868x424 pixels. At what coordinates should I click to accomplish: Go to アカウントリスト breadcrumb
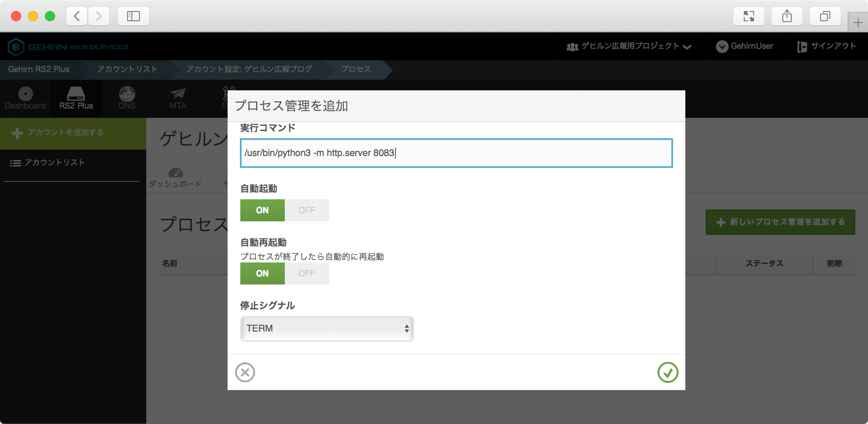pyautogui.click(x=127, y=70)
